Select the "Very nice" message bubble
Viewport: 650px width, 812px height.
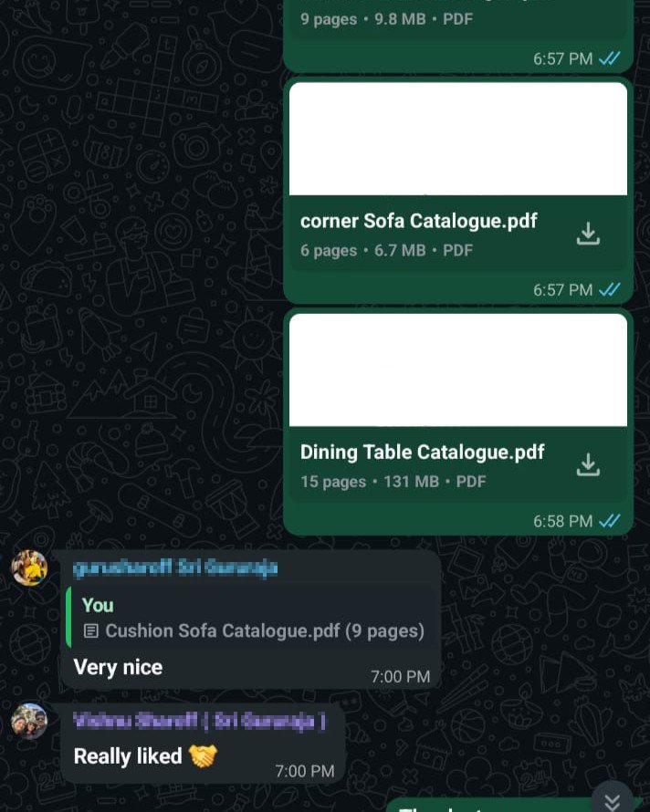[x=251, y=619]
